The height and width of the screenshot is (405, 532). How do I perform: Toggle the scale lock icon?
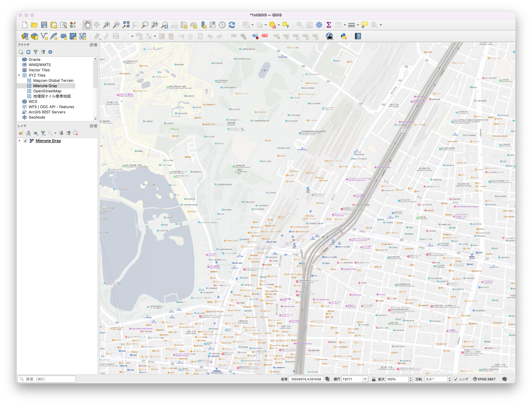pos(373,379)
